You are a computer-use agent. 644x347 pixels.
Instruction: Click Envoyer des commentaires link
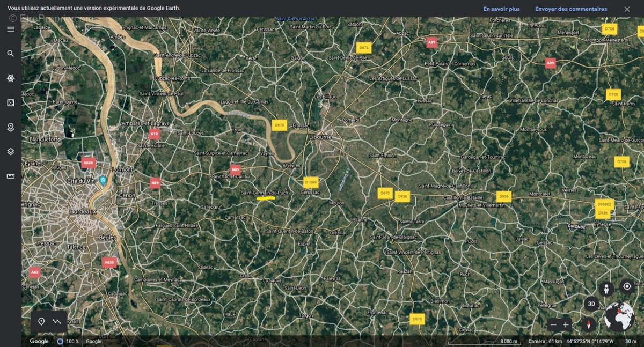[x=571, y=9]
